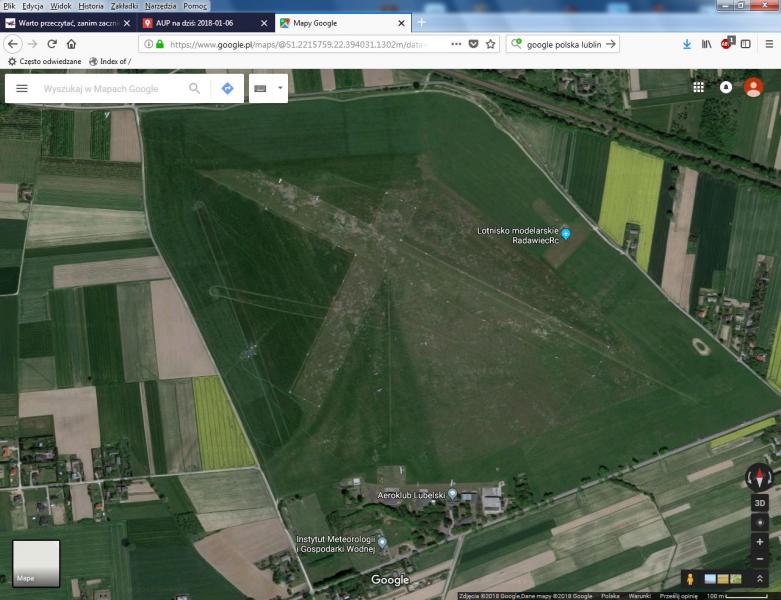This screenshot has height=600, width=781.
Task: Expand the imagery strip with chevrons
Action: 760,579
